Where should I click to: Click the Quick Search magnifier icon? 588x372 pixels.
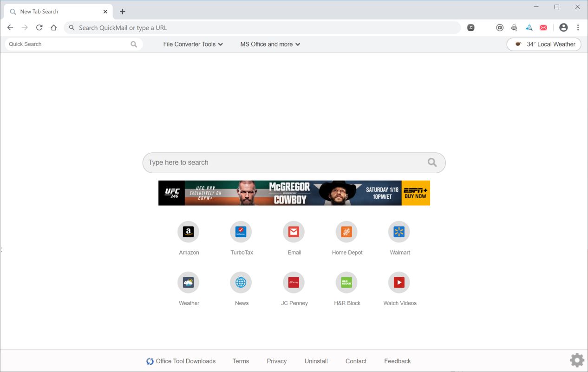pos(134,44)
